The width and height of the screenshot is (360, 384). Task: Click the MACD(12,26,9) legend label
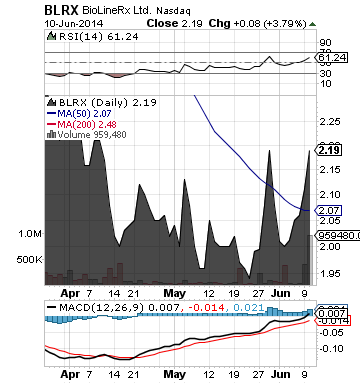coord(102,307)
